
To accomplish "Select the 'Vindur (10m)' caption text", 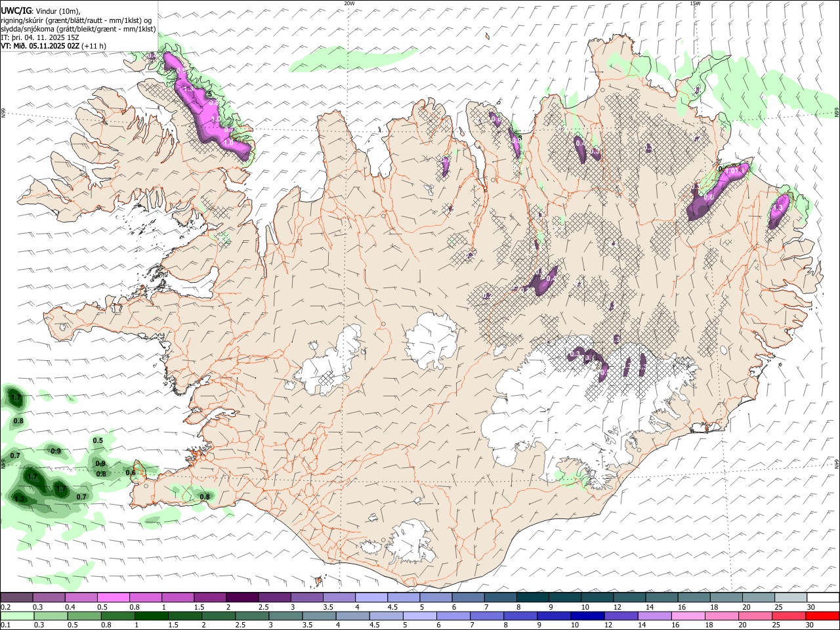I will 58,11.
